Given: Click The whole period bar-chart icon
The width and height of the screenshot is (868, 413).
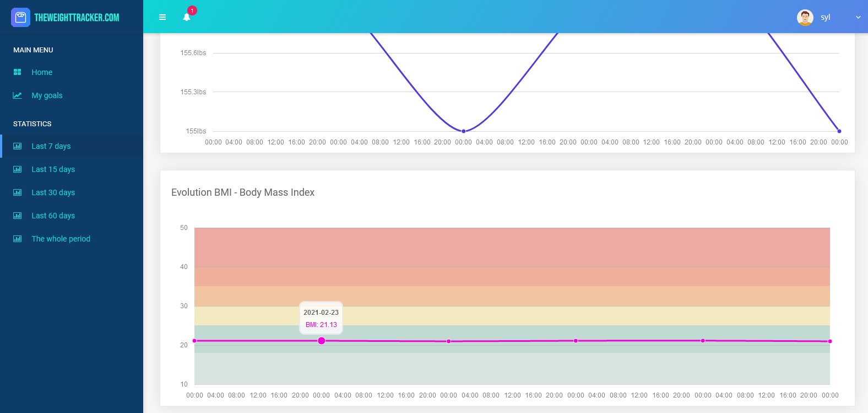Looking at the screenshot, I should pos(18,239).
